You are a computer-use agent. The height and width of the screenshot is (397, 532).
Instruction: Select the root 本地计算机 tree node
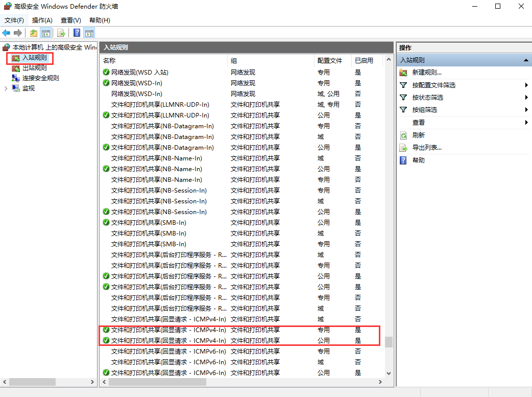[x=54, y=47]
